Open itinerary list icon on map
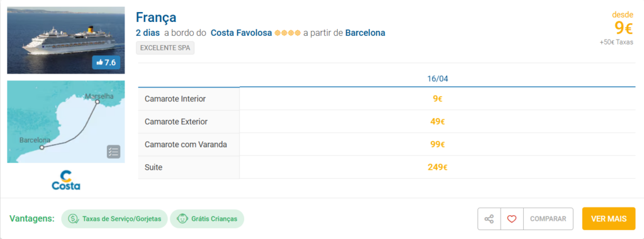Viewport: 644px width, 239px height. 113,152
